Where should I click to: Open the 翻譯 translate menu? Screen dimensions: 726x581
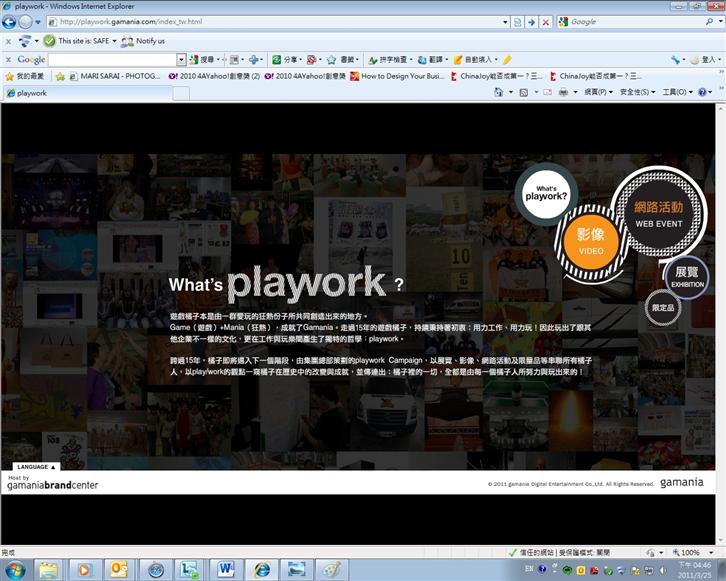pyautogui.click(x=432, y=60)
